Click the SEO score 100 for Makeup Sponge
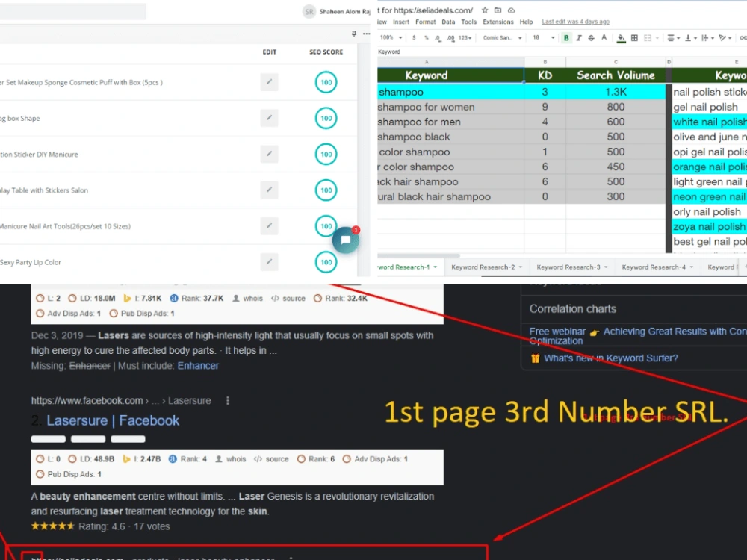747x560 pixels. tap(326, 82)
